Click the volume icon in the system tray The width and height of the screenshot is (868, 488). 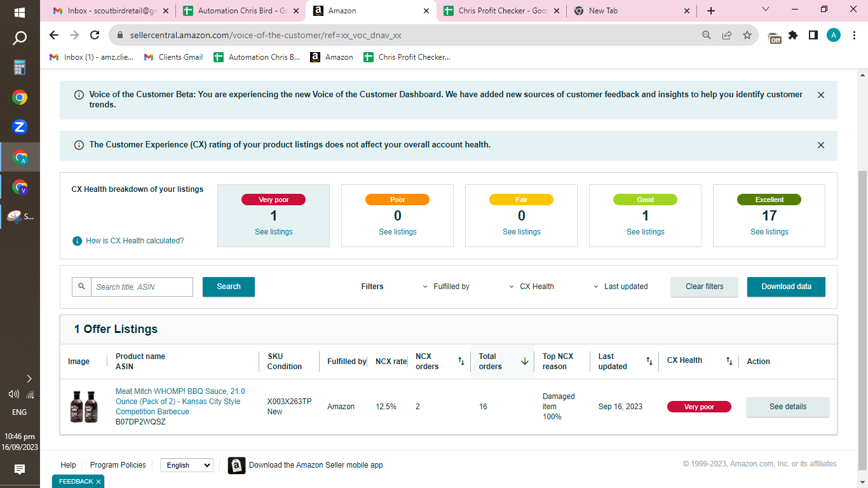coord(13,394)
